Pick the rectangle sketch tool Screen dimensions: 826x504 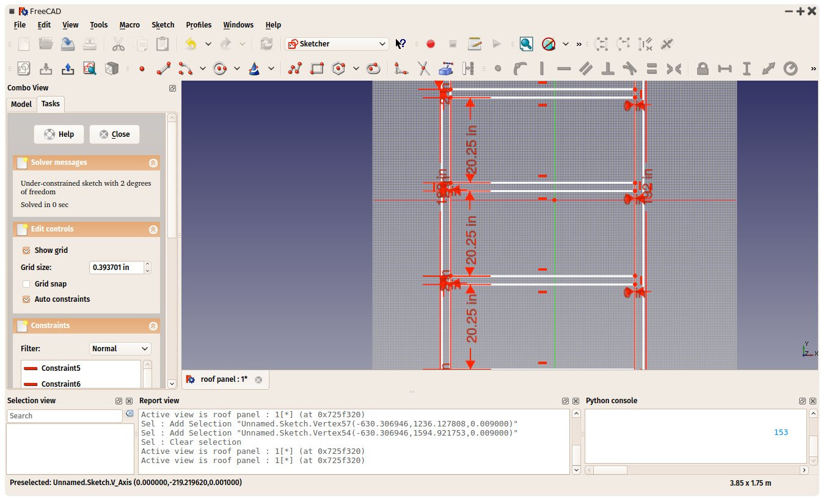pos(316,69)
